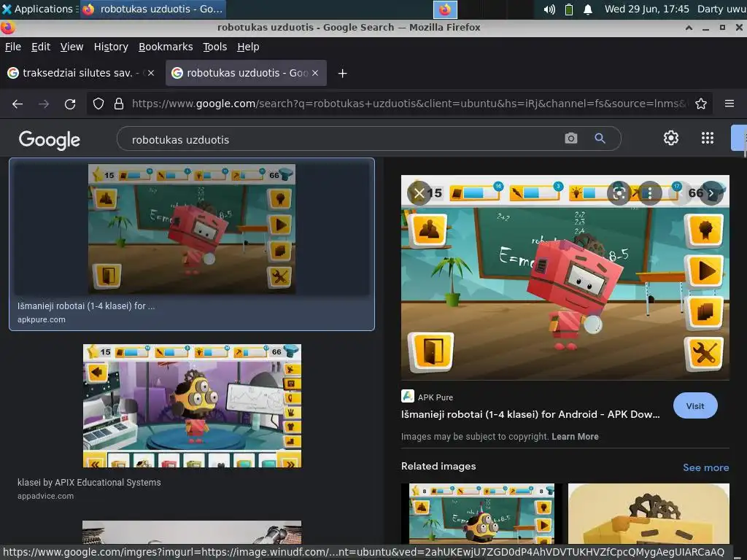Open the 'See more' related images link
Image resolution: width=747 pixels, height=560 pixels.
(706, 467)
